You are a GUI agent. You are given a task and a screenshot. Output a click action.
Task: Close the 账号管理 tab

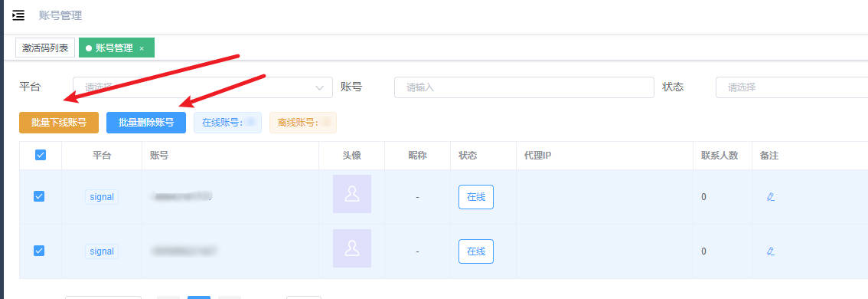(x=142, y=49)
